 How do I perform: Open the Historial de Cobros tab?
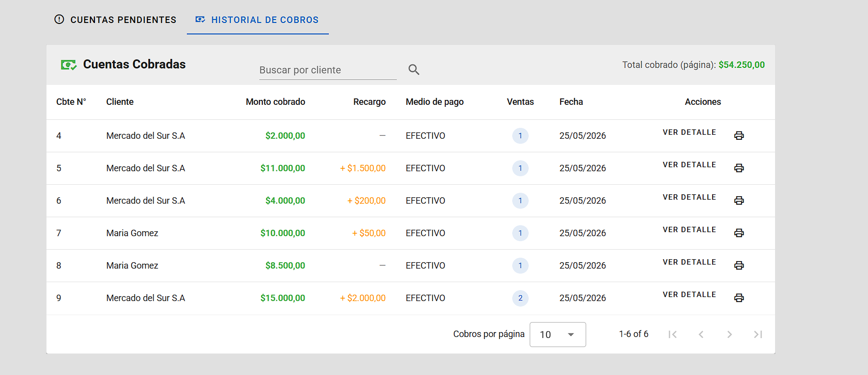click(257, 20)
